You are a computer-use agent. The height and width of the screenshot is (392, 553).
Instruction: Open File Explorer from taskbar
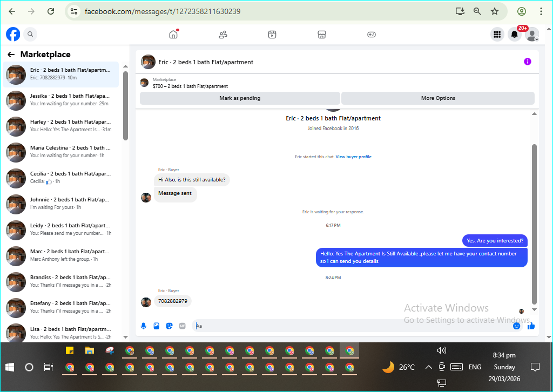[90, 350]
